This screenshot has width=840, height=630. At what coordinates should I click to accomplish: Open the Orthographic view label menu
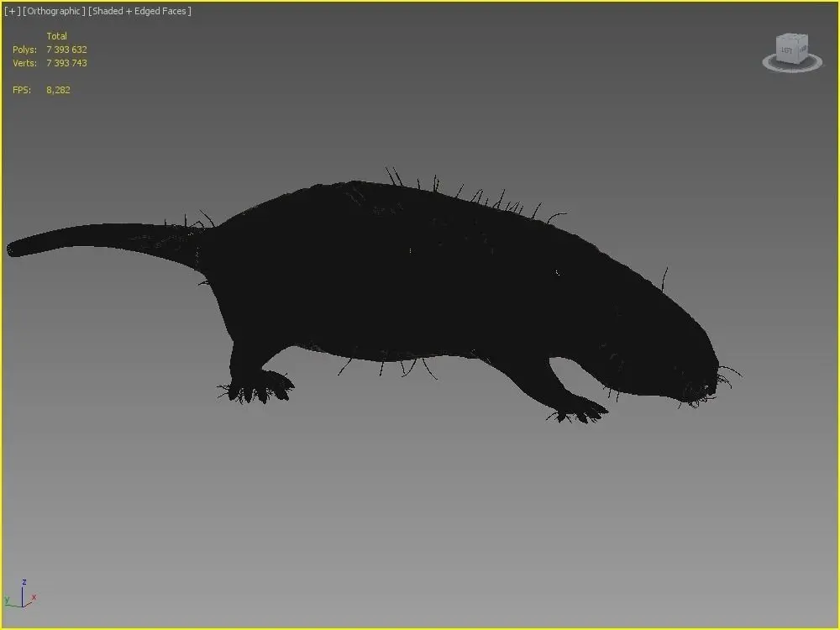click(x=54, y=11)
